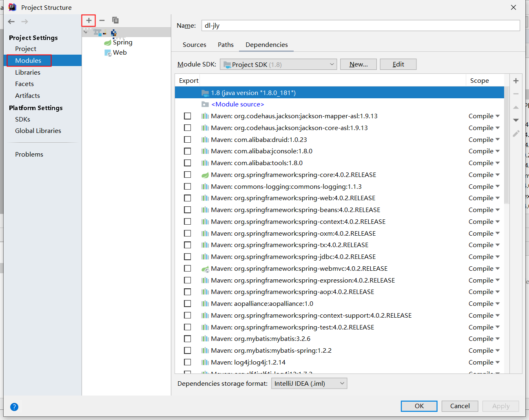
Task: Check export for spring-web
Action: point(188,198)
